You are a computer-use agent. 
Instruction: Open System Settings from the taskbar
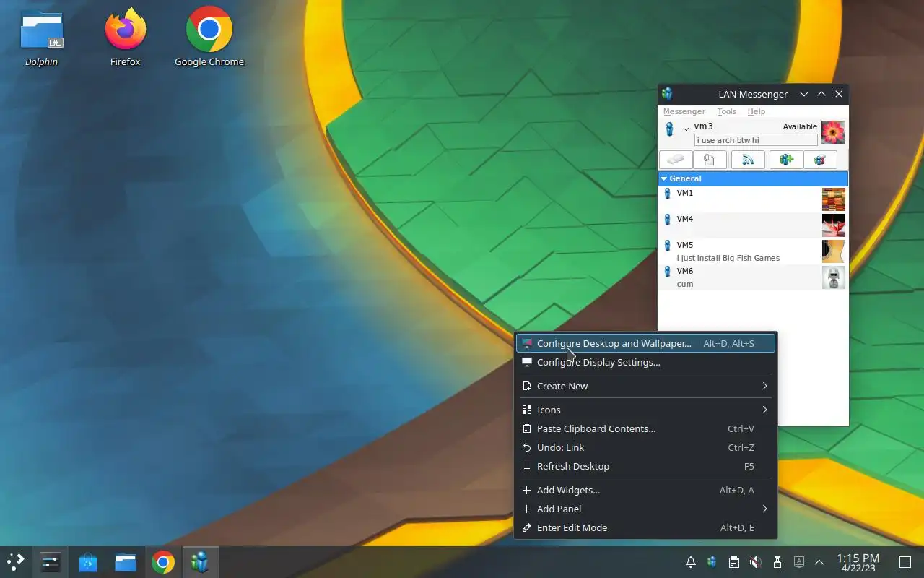(x=51, y=561)
